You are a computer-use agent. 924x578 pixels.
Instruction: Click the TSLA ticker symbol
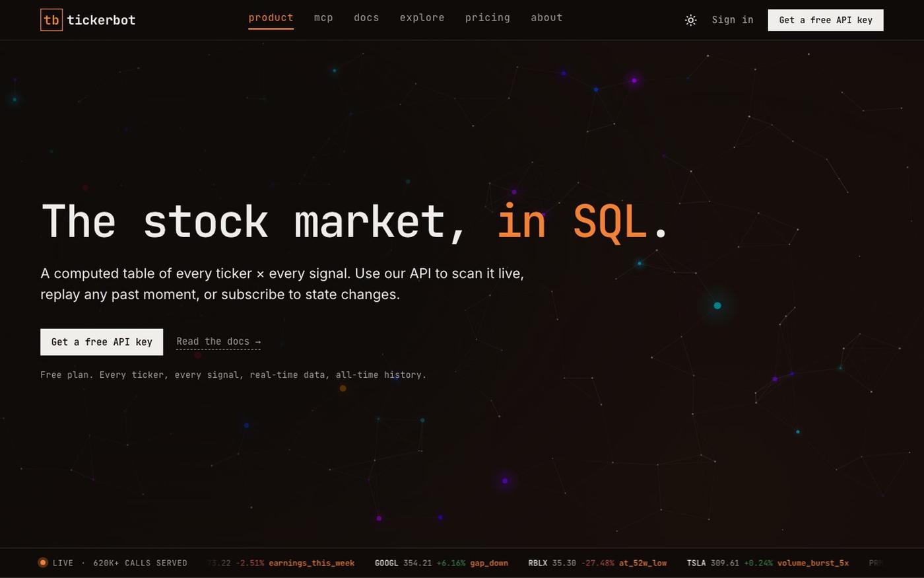[696, 563]
